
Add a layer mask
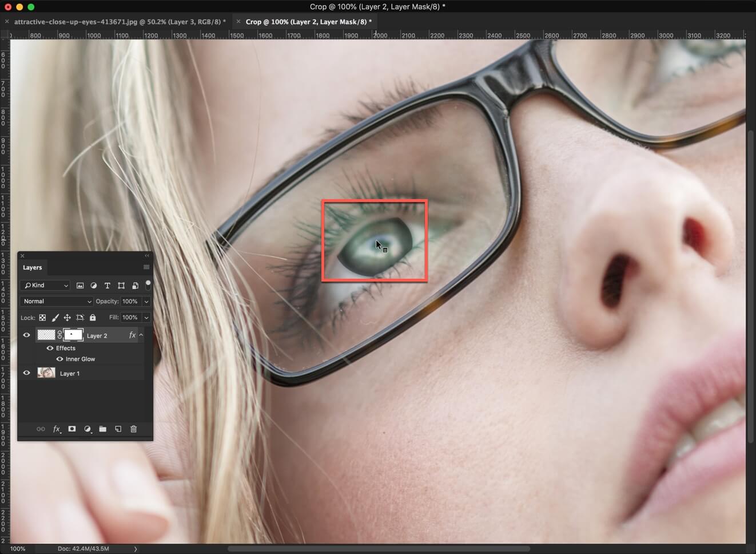click(x=72, y=429)
